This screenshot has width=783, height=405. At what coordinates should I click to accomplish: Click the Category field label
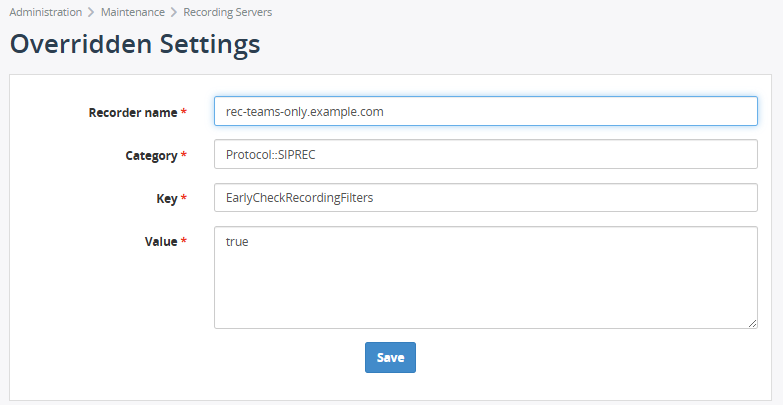coord(148,156)
